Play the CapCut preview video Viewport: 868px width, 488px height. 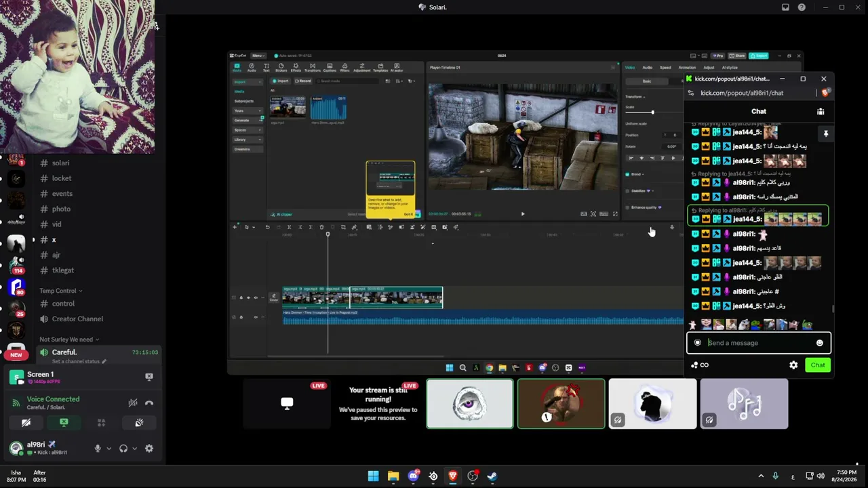coord(523,214)
